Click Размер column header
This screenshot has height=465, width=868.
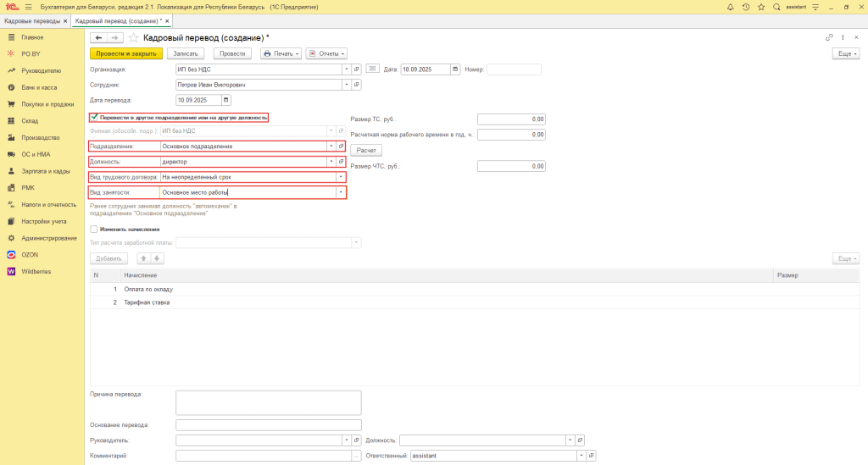(x=816, y=274)
